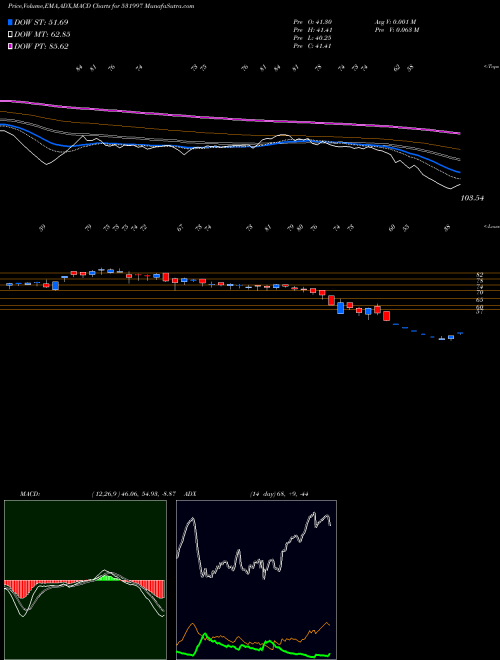Click the 65 price level label
This screenshot has width=500, height=660.
480,300
